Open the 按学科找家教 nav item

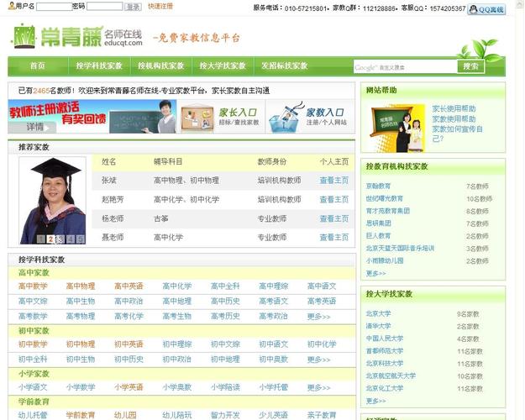click(x=99, y=66)
